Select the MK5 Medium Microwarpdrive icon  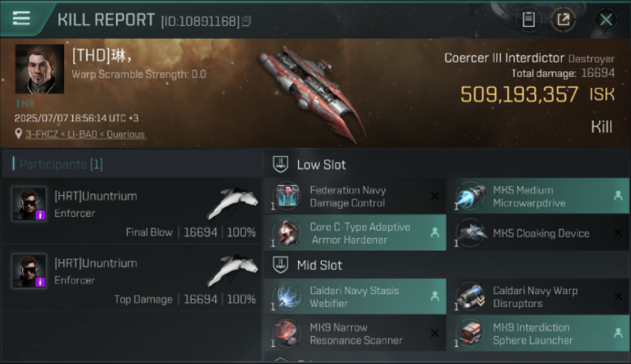(469, 196)
